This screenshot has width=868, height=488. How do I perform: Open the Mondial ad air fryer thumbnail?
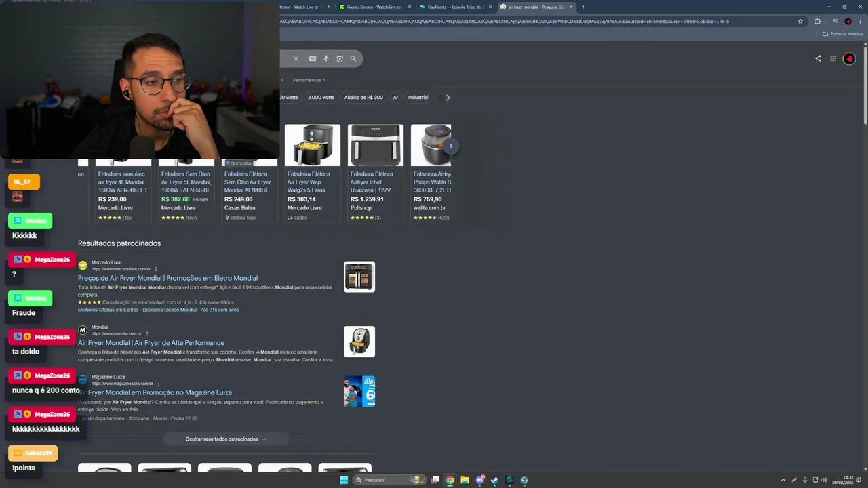click(359, 342)
